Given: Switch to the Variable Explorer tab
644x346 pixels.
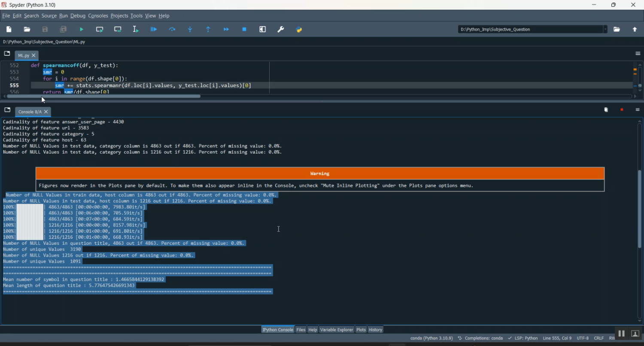Looking at the screenshot, I should [337, 330].
